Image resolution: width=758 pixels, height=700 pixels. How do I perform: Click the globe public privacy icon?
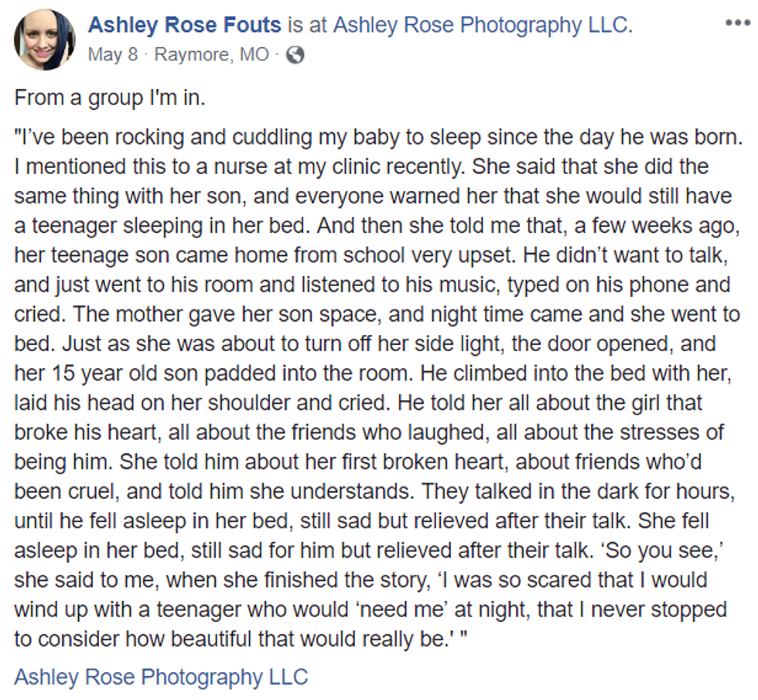295,56
